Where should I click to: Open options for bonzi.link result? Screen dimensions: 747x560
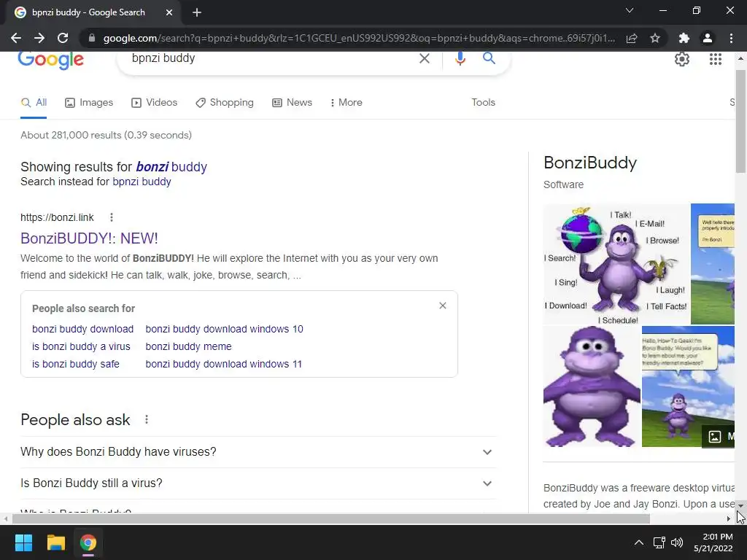coord(112,217)
